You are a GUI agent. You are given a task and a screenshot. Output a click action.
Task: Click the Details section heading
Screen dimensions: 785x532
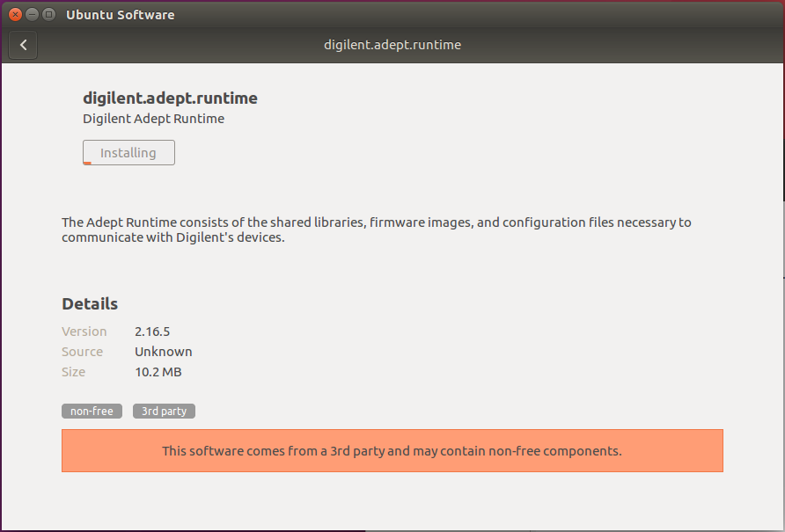point(90,303)
